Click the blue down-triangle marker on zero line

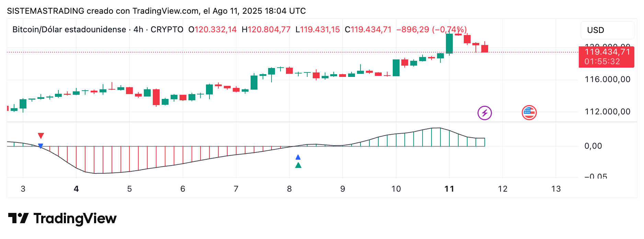tap(41, 146)
